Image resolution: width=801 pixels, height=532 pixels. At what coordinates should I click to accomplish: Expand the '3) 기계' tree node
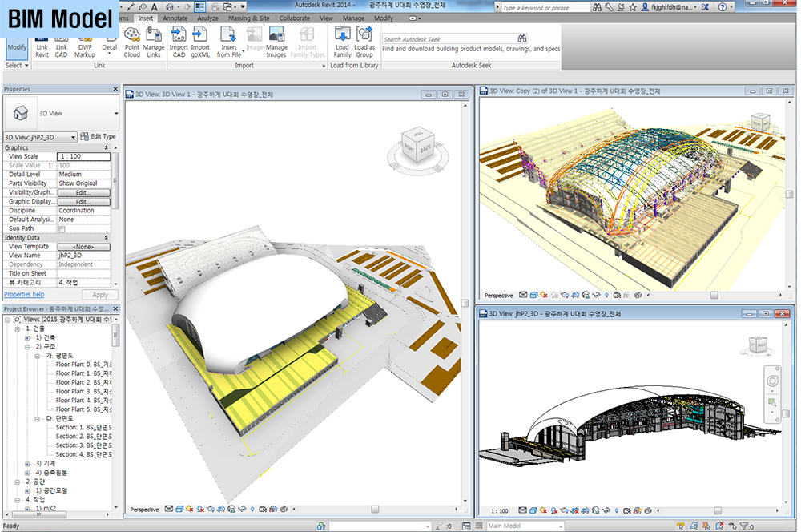[x=27, y=464]
